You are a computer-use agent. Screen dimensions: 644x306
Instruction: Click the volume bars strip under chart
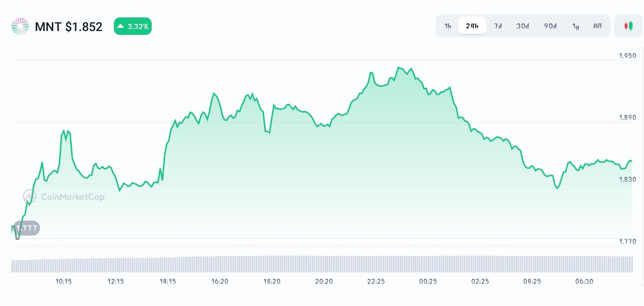pos(322,264)
